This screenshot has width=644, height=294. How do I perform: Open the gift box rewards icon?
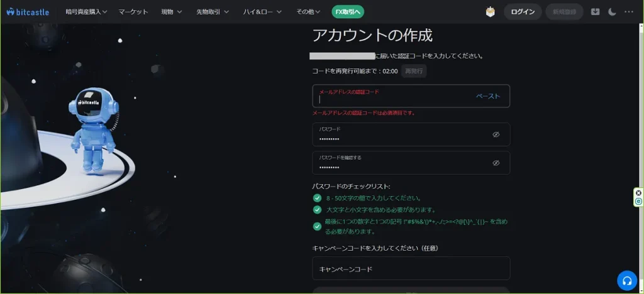491,12
